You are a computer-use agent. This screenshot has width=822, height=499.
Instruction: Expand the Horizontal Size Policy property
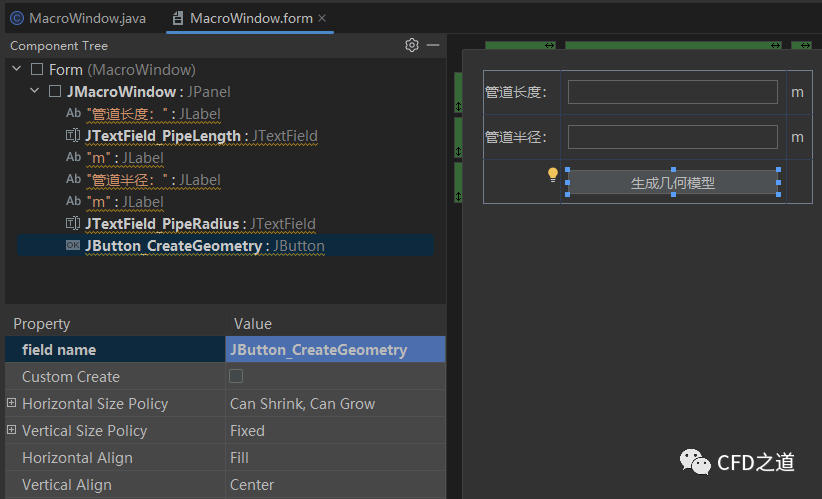click(12, 403)
